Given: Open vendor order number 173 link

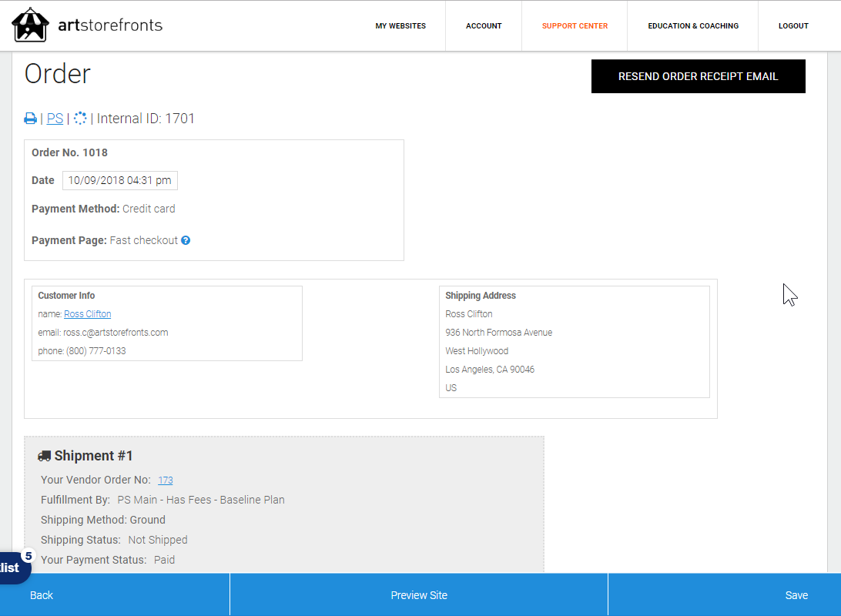Looking at the screenshot, I should tap(166, 480).
